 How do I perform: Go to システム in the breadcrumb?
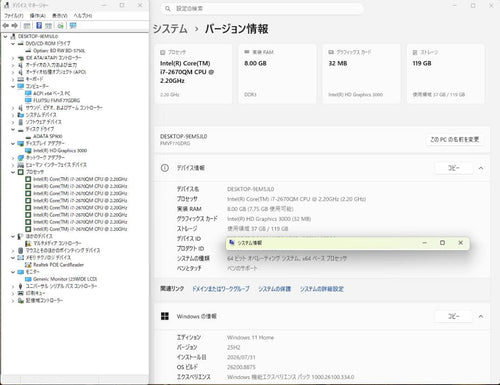coord(170,29)
